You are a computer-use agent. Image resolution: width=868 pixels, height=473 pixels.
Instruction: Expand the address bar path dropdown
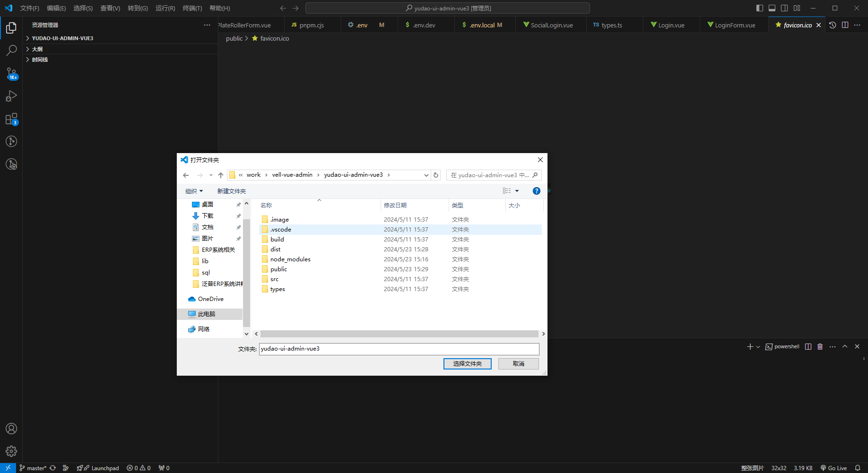(426, 175)
